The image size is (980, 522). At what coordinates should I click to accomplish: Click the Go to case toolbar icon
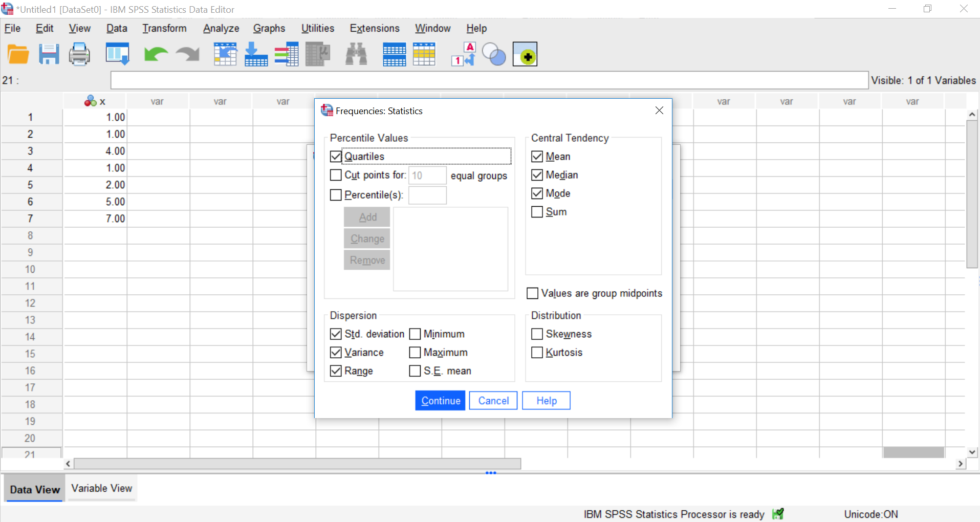click(225, 54)
